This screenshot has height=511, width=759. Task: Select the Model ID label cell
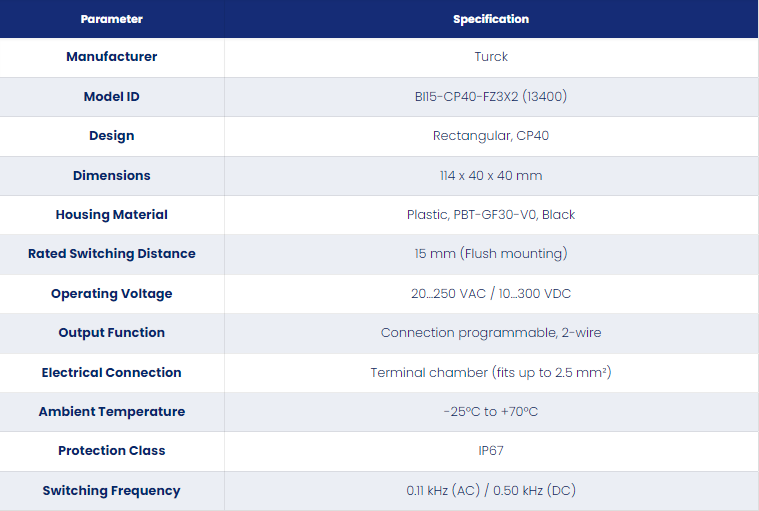[111, 96]
